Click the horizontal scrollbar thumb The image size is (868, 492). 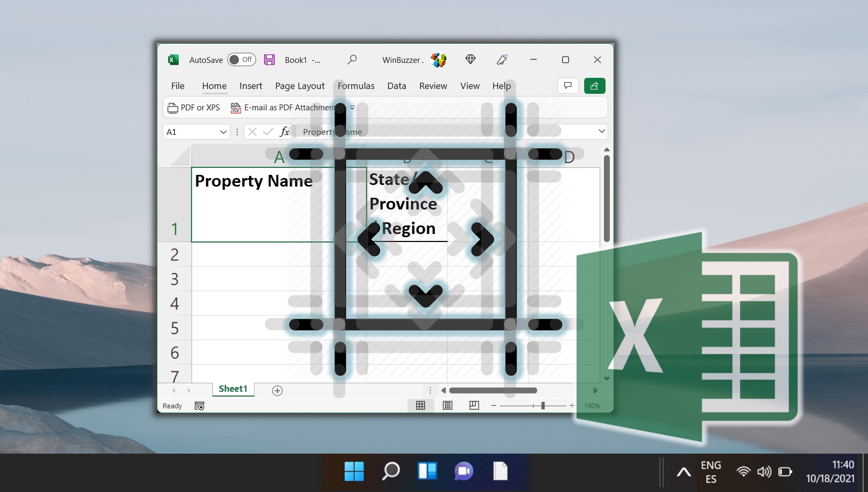493,390
